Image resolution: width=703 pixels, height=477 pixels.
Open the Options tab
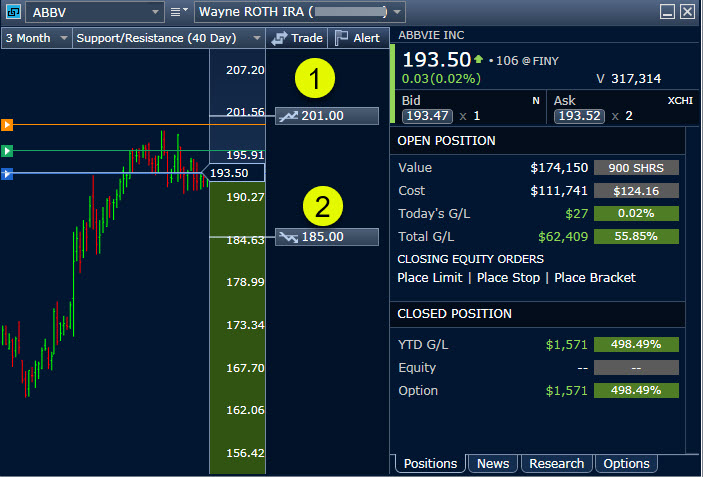point(626,463)
